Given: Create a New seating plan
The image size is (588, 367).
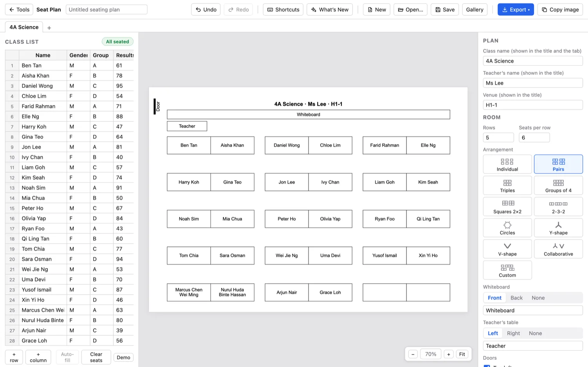Looking at the screenshot, I should [376, 9].
